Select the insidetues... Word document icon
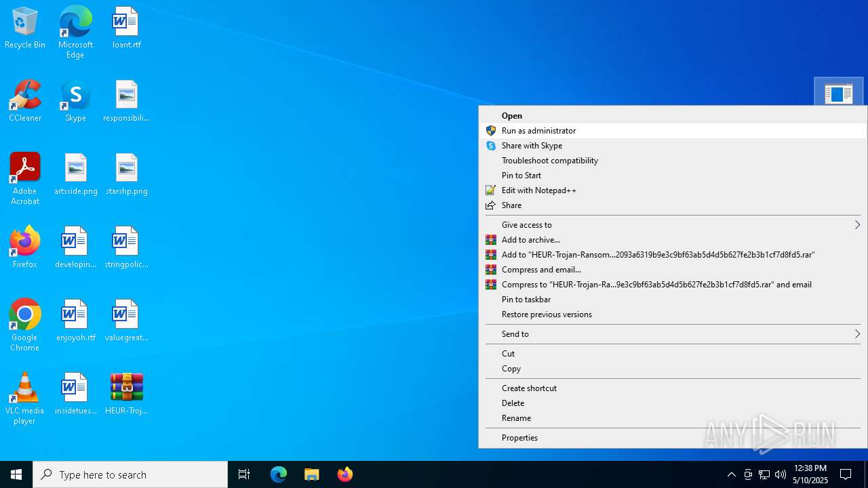 (75, 394)
